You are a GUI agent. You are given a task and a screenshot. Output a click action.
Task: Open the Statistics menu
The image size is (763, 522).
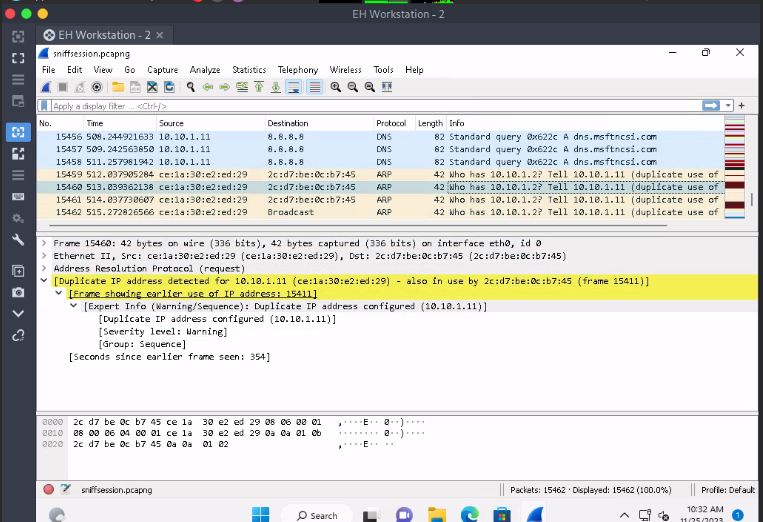pos(249,70)
